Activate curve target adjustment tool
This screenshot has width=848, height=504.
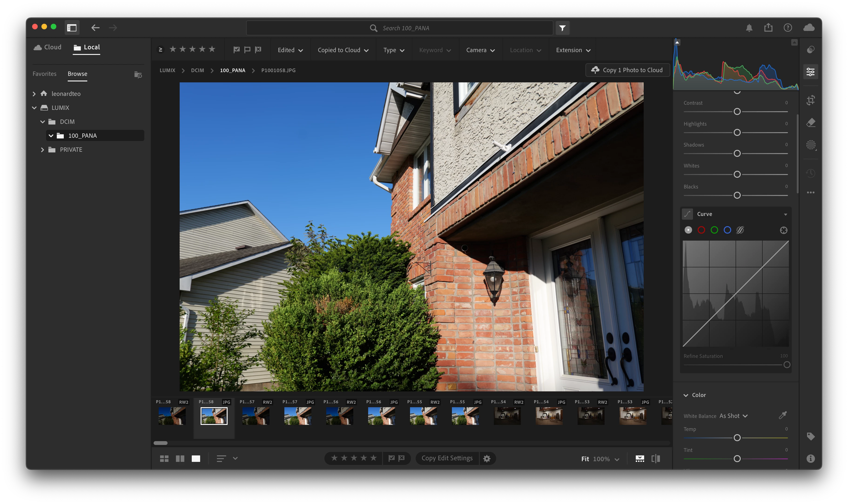[784, 230]
